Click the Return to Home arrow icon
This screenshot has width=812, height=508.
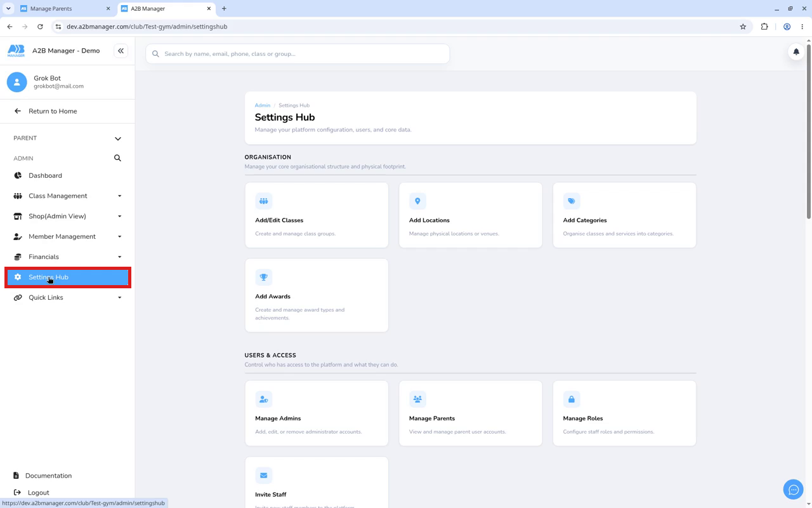point(18,111)
